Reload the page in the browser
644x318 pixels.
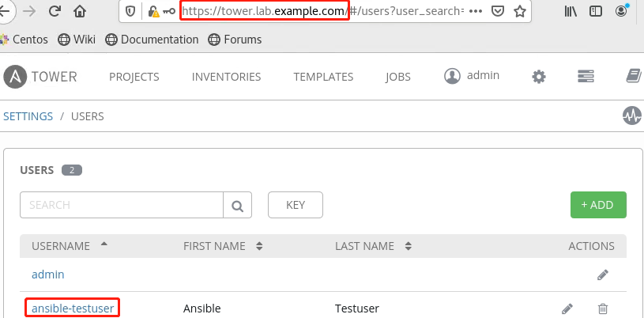(x=55, y=12)
